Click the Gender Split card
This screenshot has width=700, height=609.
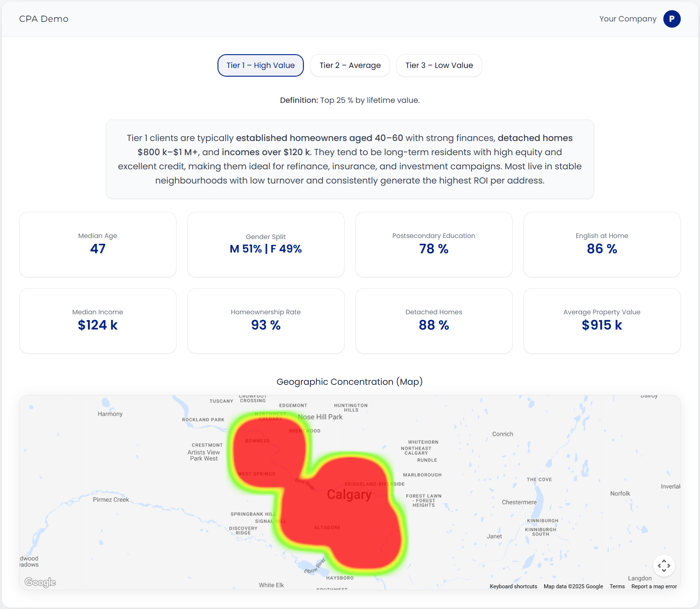pyautogui.click(x=266, y=245)
